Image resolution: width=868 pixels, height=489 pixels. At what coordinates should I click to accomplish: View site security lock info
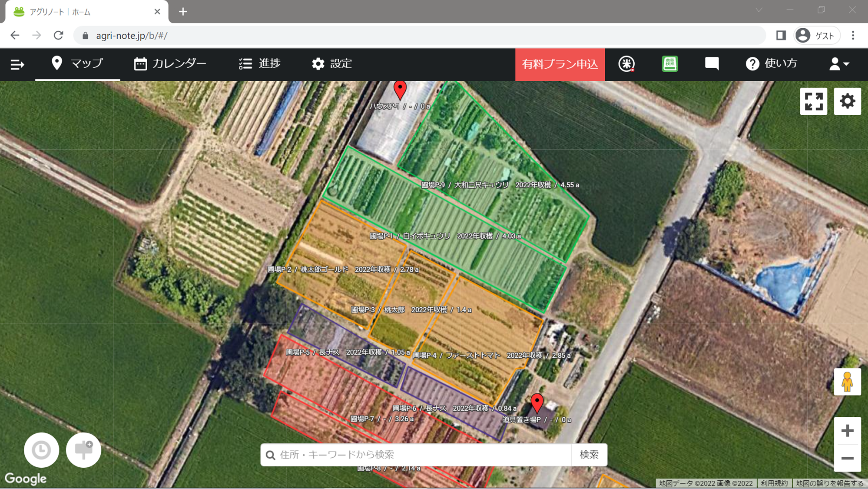85,36
